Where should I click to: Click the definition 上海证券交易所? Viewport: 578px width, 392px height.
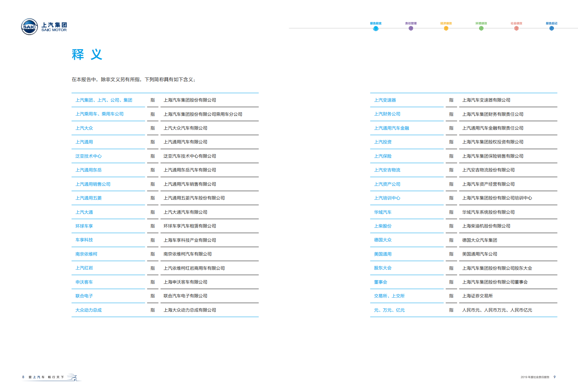point(477,296)
